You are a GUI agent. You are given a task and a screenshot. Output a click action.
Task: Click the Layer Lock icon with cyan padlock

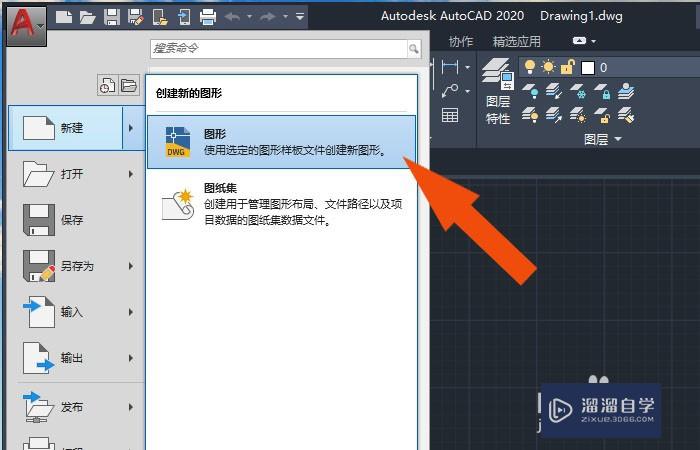[602, 91]
